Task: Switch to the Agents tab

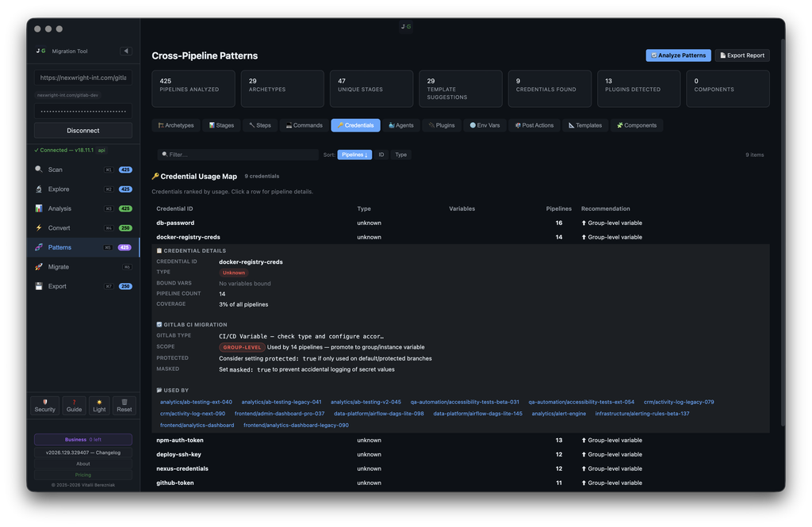Action: click(401, 125)
